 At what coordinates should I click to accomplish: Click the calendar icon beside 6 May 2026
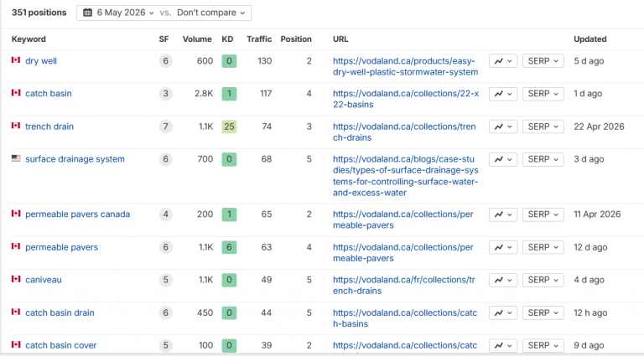pos(87,13)
